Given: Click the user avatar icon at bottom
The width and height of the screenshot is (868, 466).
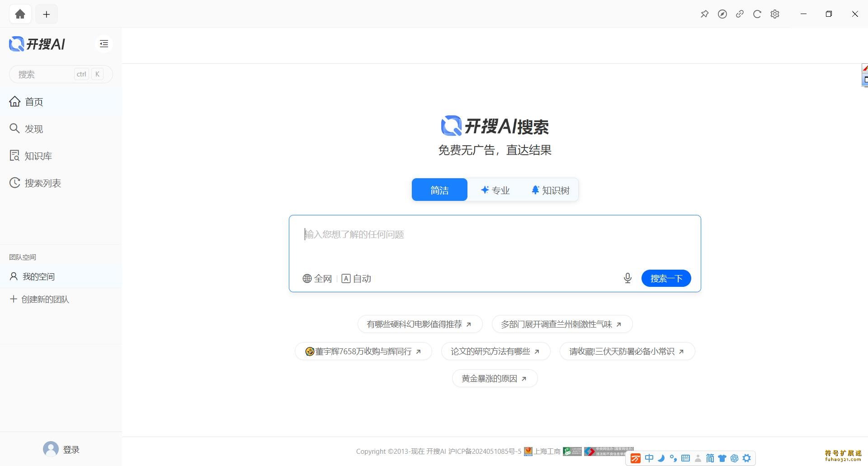Looking at the screenshot, I should [51, 449].
